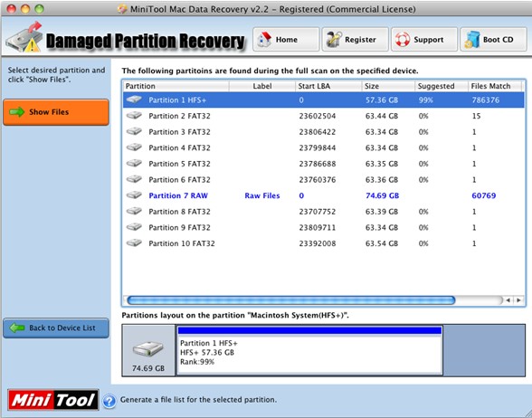Click the orange Show Files button
Image resolution: width=532 pixels, height=418 pixels.
click(56, 112)
